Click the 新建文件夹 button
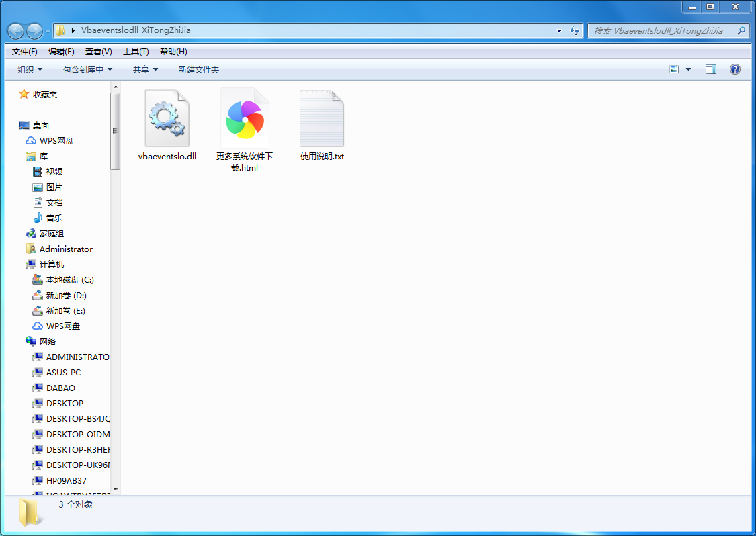This screenshot has width=756, height=536. [x=199, y=70]
